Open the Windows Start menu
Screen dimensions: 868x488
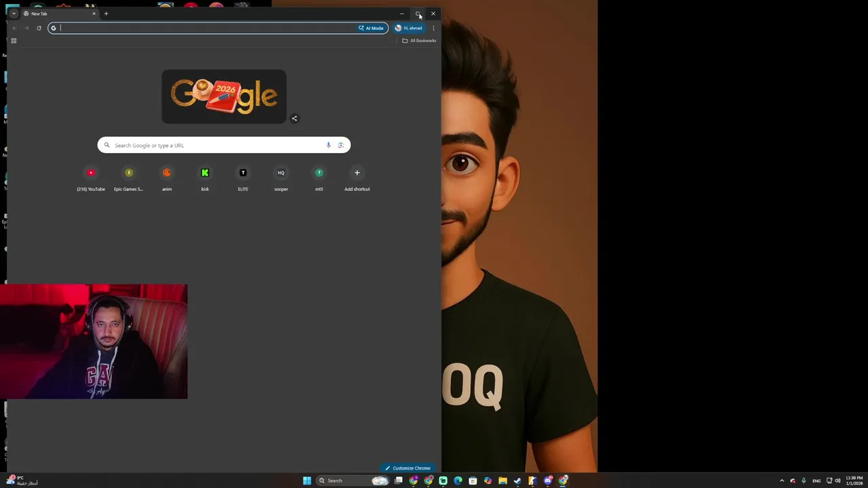pos(307,481)
